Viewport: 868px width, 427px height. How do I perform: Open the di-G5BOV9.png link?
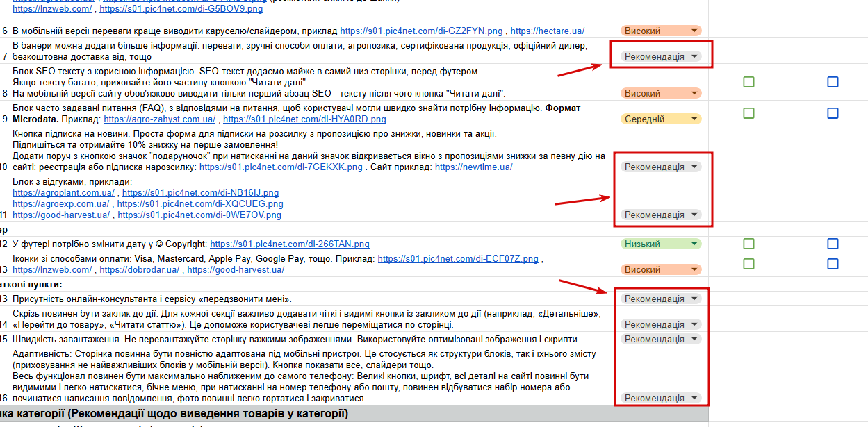[181, 10]
